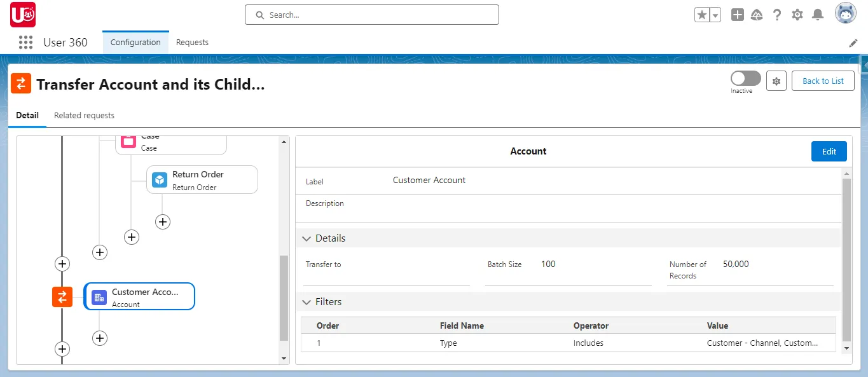Open the App Launcher waffle icon
The image size is (868, 377).
pyautogui.click(x=25, y=42)
